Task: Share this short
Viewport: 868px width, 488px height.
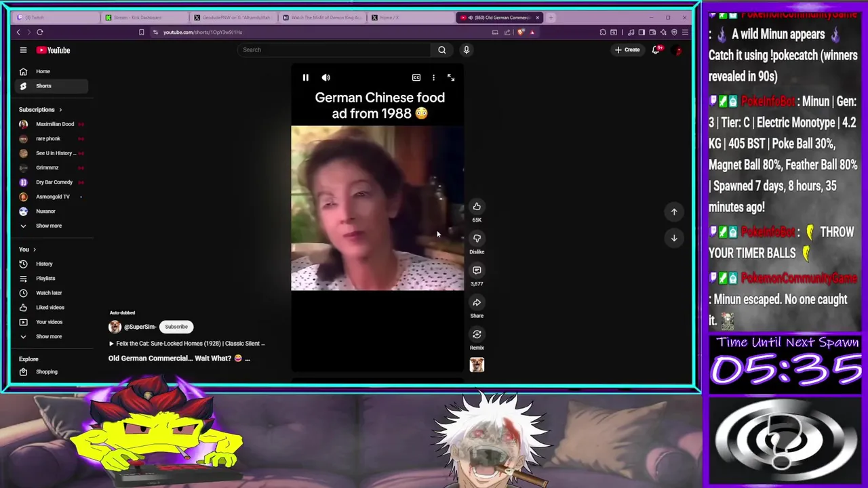Action: pos(477,302)
